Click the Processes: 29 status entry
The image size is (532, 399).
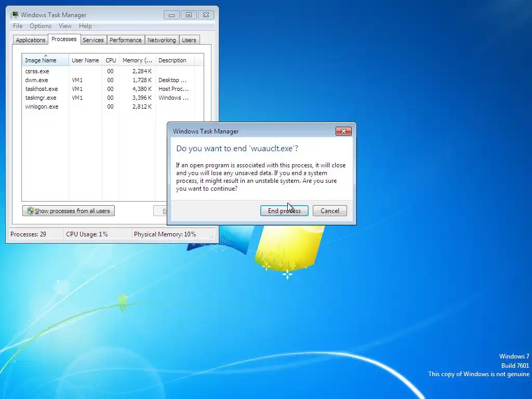coord(28,234)
